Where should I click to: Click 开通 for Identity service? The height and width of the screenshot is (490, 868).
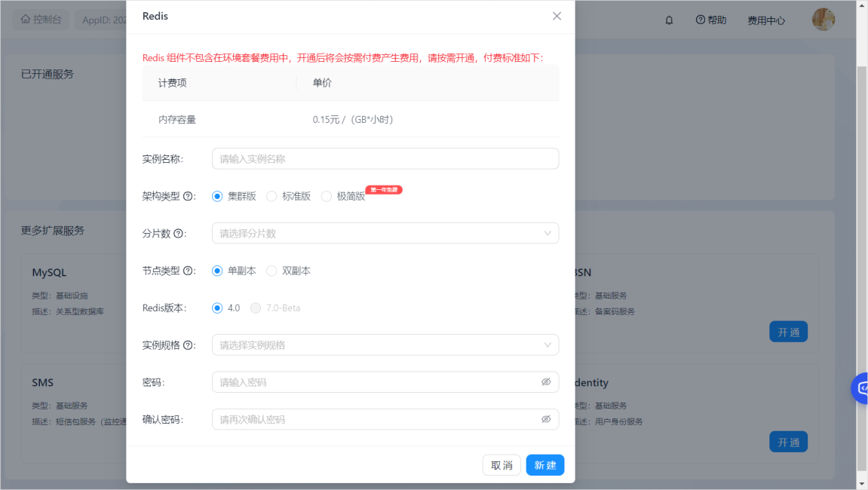coord(788,442)
